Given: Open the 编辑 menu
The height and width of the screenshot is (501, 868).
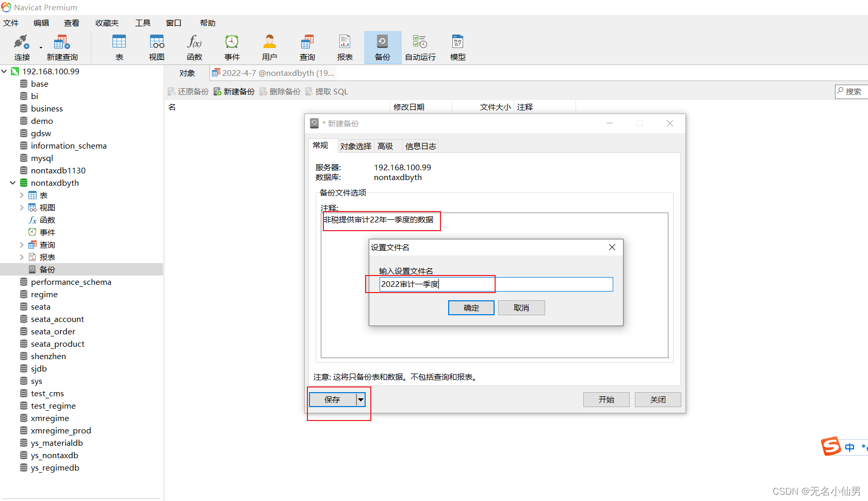Looking at the screenshot, I should point(41,23).
